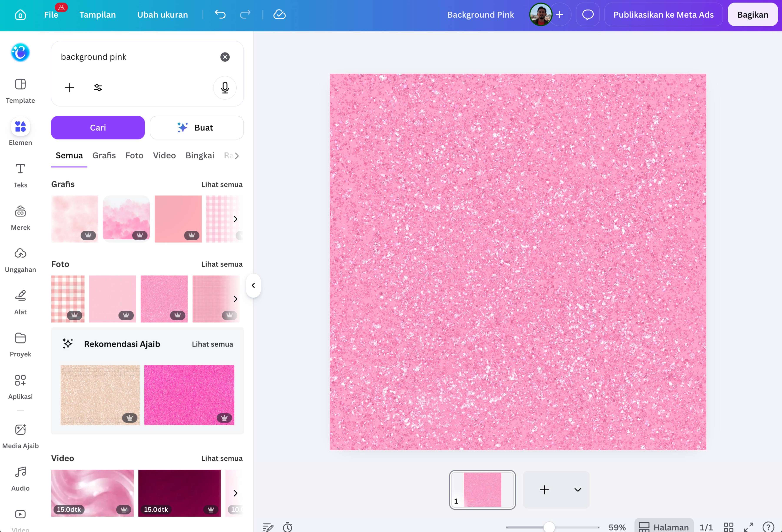
Task: Check cloud save status icon
Action: 279,15
